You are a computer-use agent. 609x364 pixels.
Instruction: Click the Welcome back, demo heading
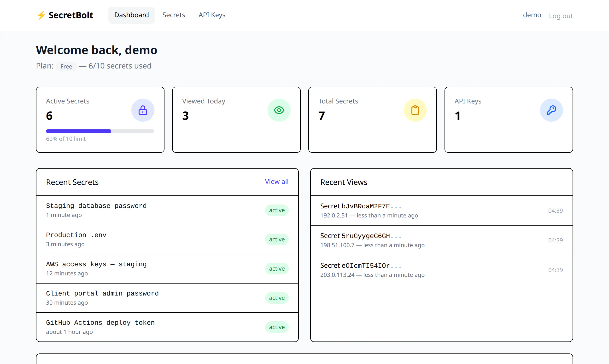point(97,50)
